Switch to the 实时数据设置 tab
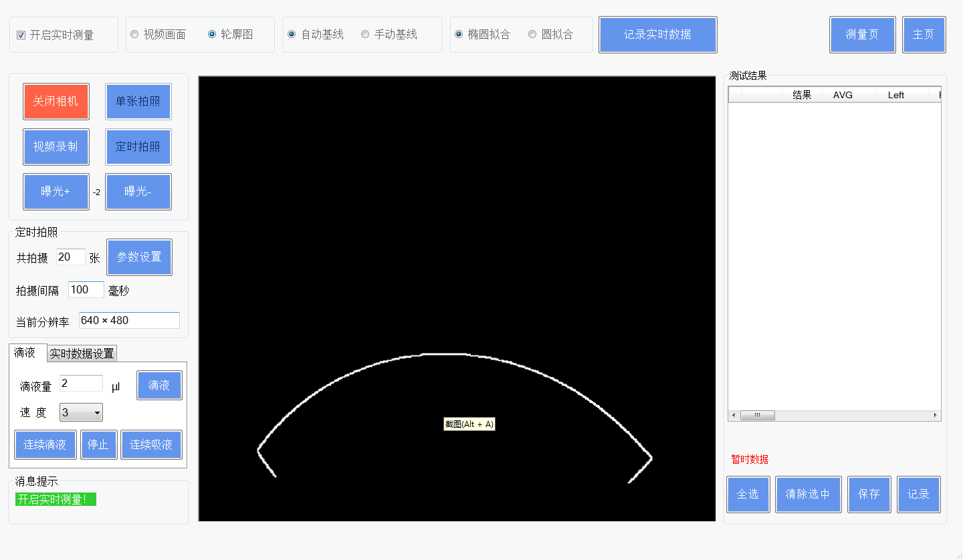Viewport: 963px width, 560px height. pos(82,354)
